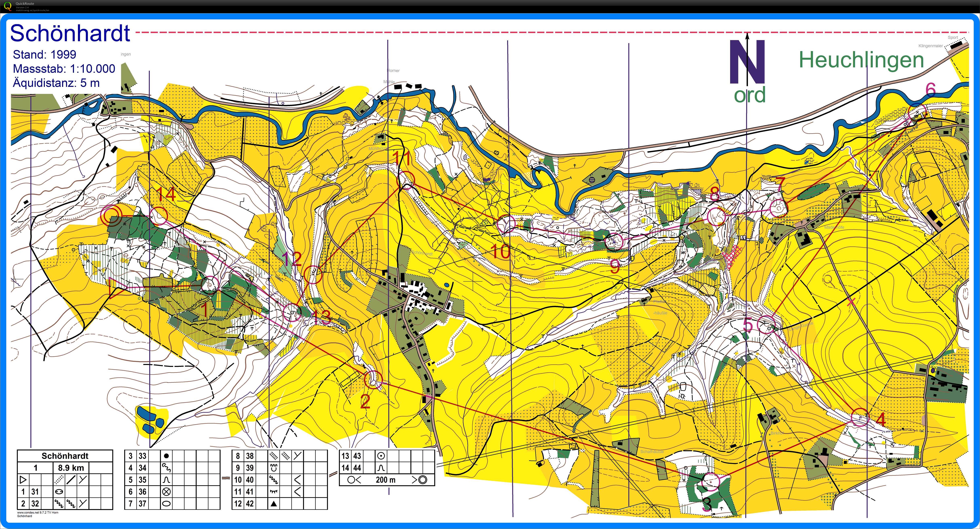Click control circle 14 near the finish
This screenshot has height=529, width=980.
click(159, 216)
